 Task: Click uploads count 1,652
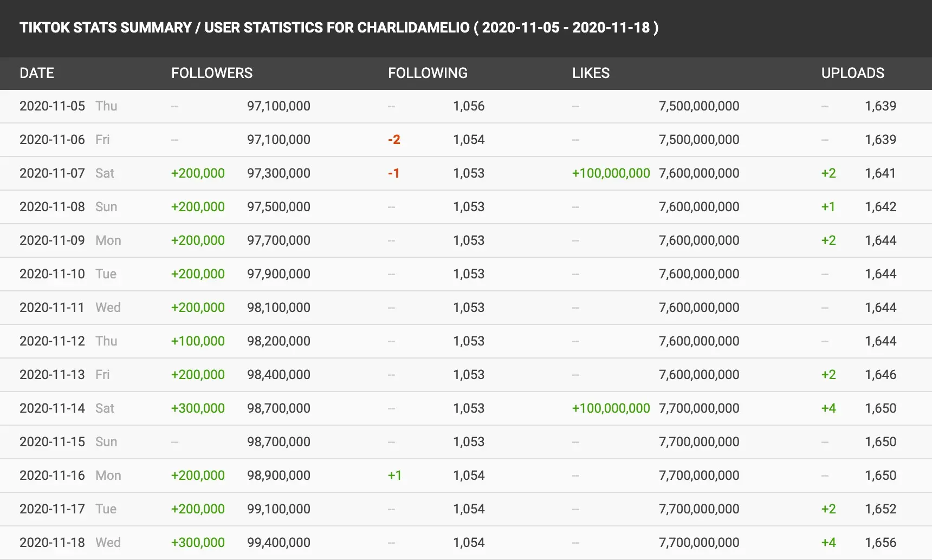tap(881, 509)
